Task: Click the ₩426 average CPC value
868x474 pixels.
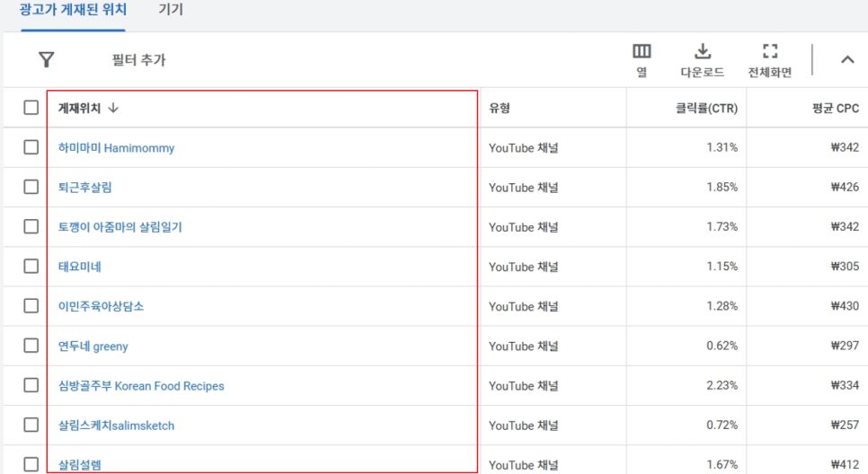Action: [x=845, y=187]
